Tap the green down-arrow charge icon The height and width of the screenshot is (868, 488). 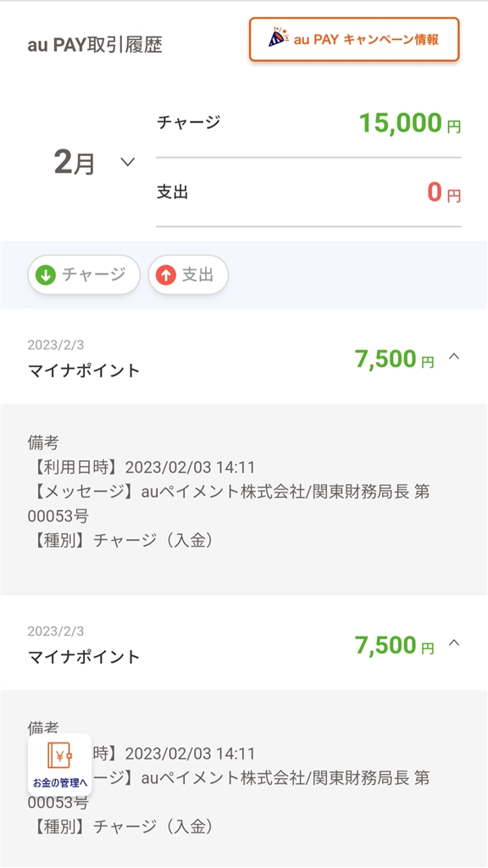click(x=46, y=275)
